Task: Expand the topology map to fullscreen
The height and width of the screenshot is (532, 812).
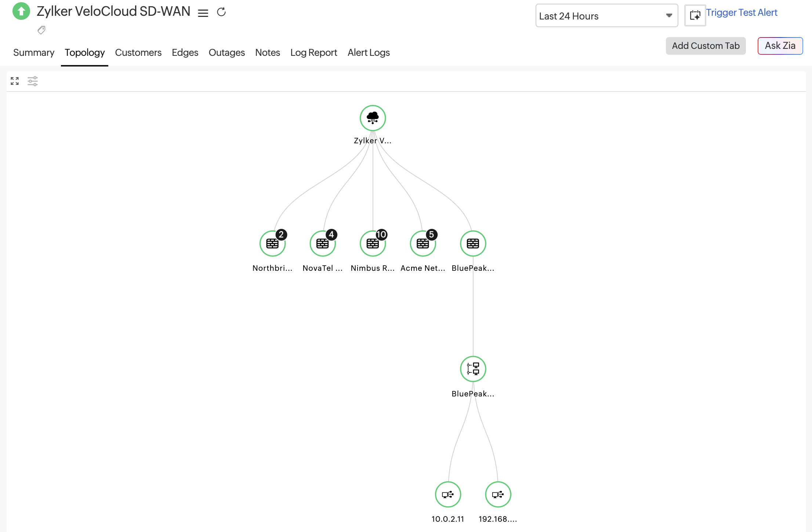Action: [14, 81]
